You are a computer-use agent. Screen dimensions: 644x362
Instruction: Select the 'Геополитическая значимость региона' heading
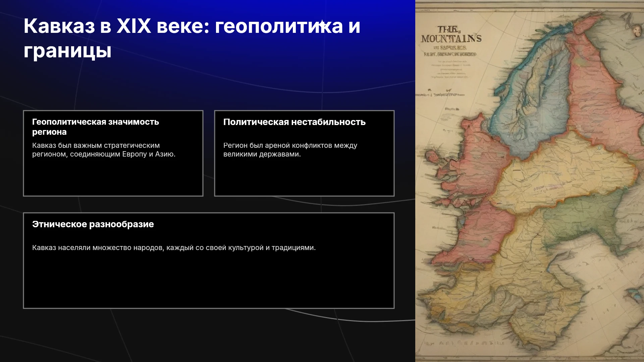pos(96,127)
